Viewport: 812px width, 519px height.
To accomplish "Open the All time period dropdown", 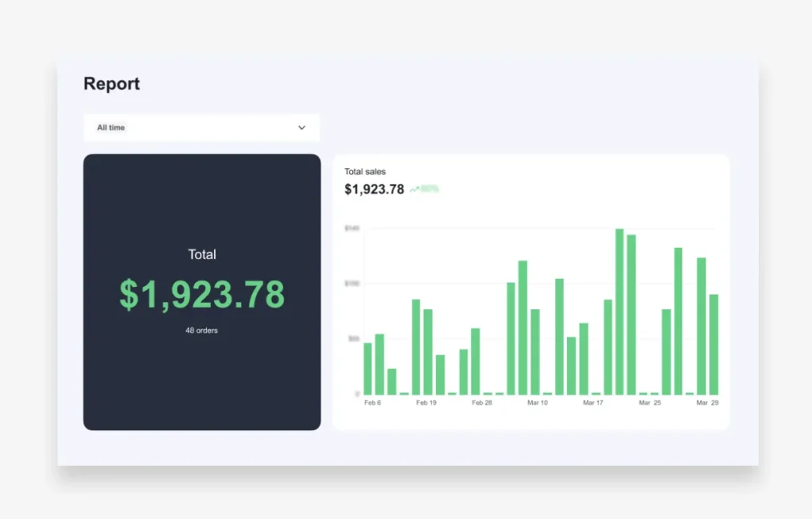I will click(x=201, y=128).
